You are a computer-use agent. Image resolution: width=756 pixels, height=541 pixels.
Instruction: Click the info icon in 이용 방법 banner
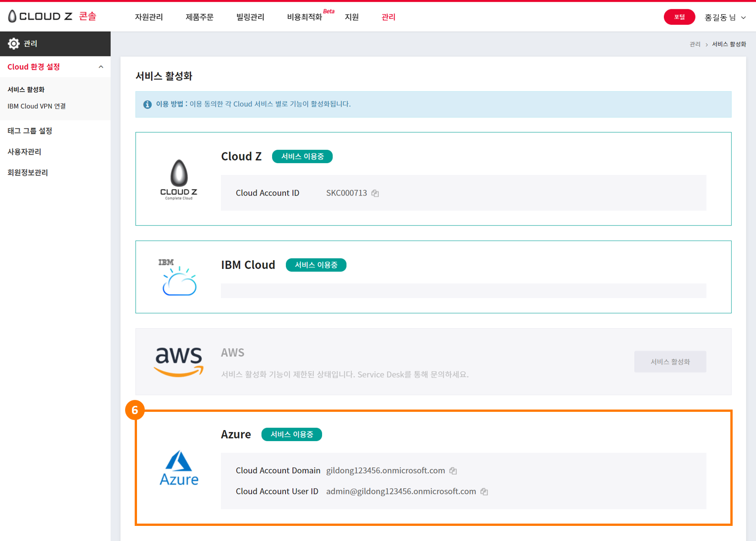[148, 104]
